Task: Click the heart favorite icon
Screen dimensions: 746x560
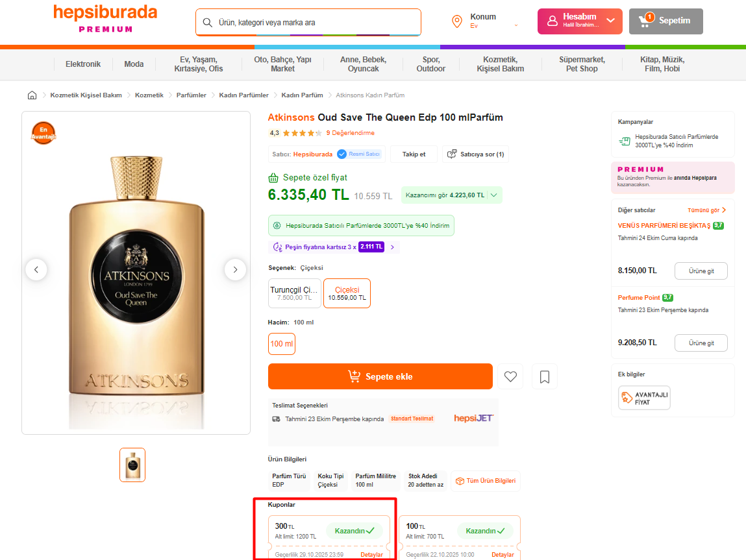Action: pos(510,376)
